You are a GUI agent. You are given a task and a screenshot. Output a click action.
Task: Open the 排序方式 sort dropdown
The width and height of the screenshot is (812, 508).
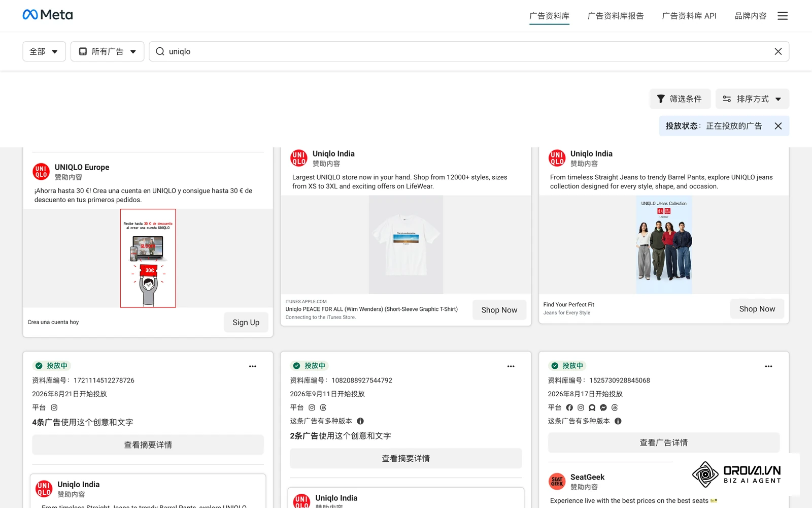tap(752, 99)
